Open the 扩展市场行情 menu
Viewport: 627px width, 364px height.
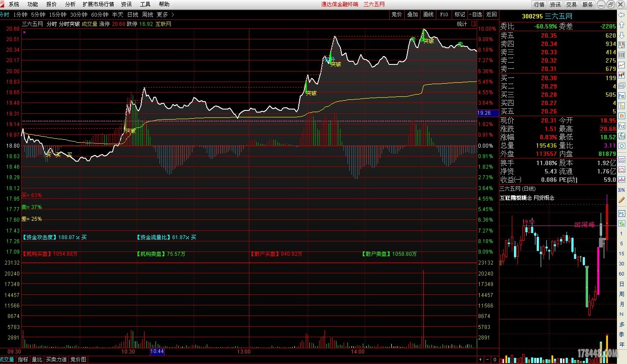(98, 4)
